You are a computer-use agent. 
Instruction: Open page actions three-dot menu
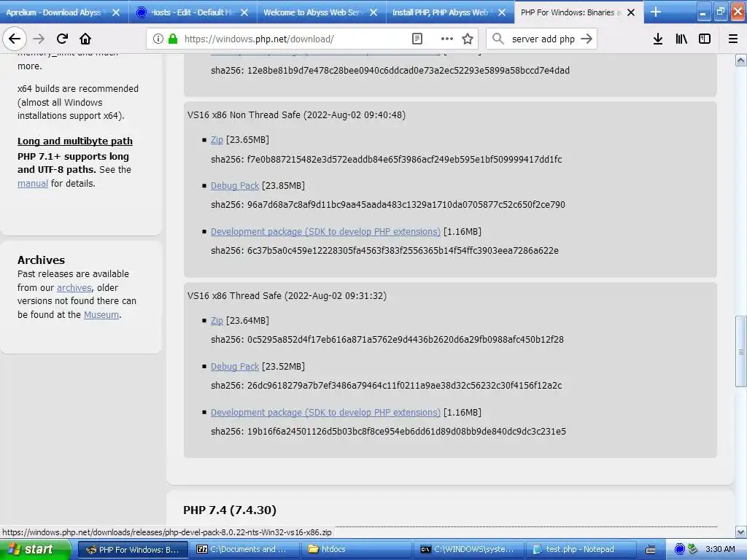pos(446,39)
